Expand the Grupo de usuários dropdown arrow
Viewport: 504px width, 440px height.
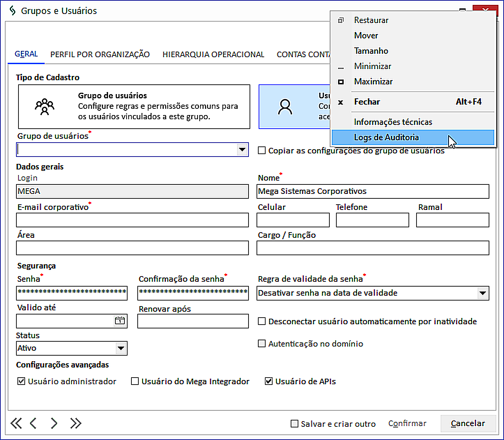pyautogui.click(x=242, y=150)
